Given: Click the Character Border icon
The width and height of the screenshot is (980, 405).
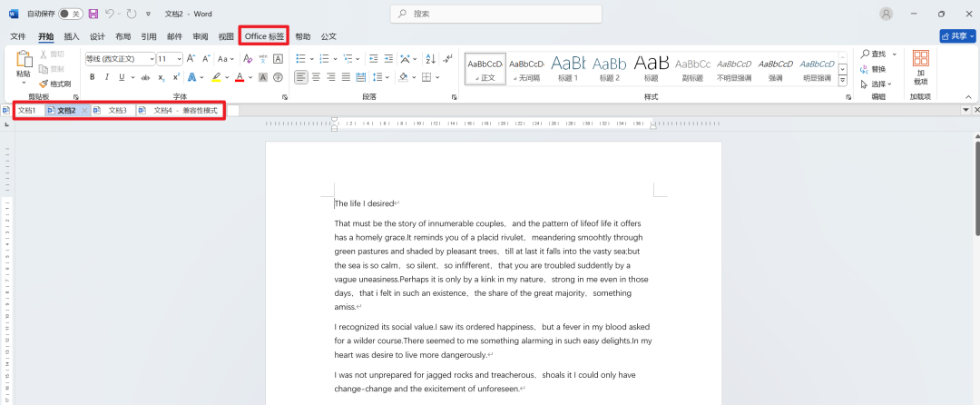Looking at the screenshot, I should point(279,59).
